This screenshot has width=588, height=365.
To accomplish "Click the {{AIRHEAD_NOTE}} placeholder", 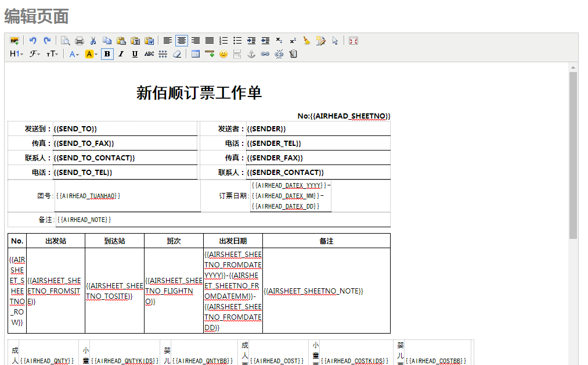I will (84, 220).
